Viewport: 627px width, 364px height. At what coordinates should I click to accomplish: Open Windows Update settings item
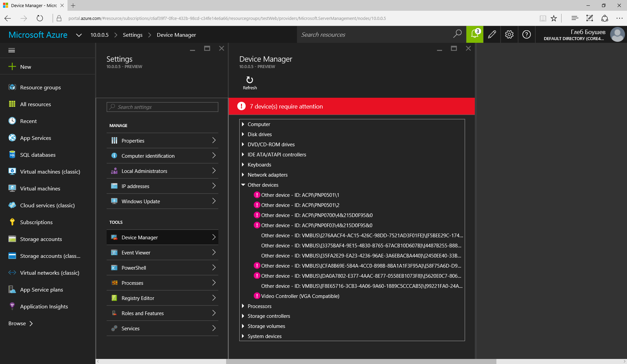162,201
